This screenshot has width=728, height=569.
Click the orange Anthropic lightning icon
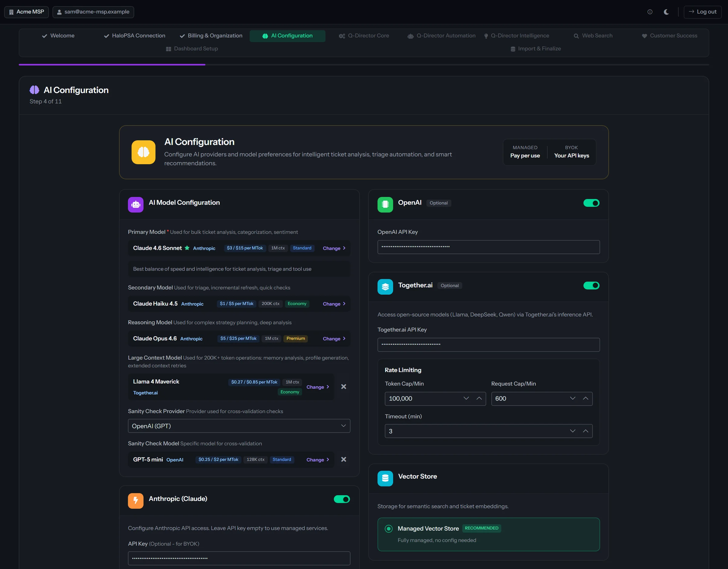[x=136, y=501]
